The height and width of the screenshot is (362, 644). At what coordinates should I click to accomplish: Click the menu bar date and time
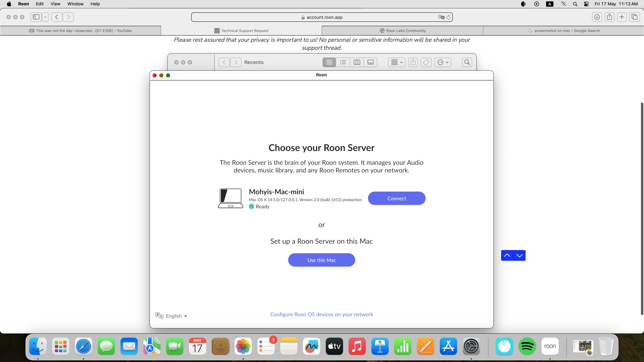coord(616,4)
